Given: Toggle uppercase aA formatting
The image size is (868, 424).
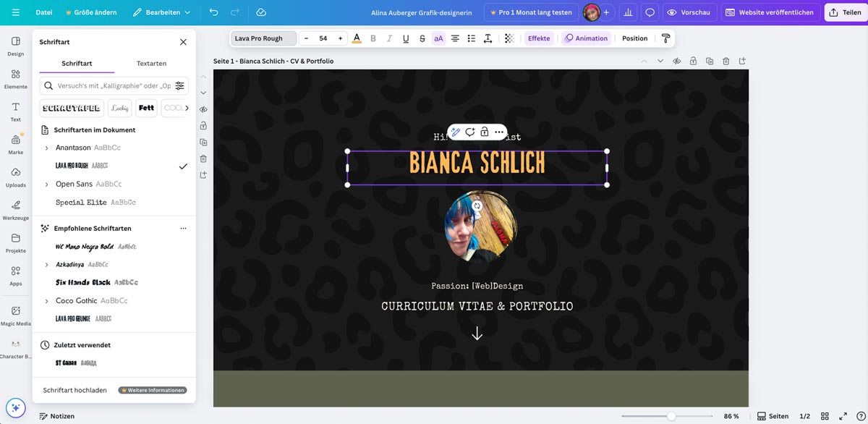Looking at the screenshot, I should [x=438, y=38].
